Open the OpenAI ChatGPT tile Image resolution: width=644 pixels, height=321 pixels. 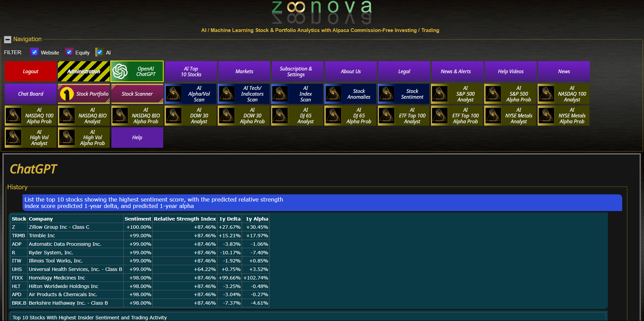tap(137, 71)
